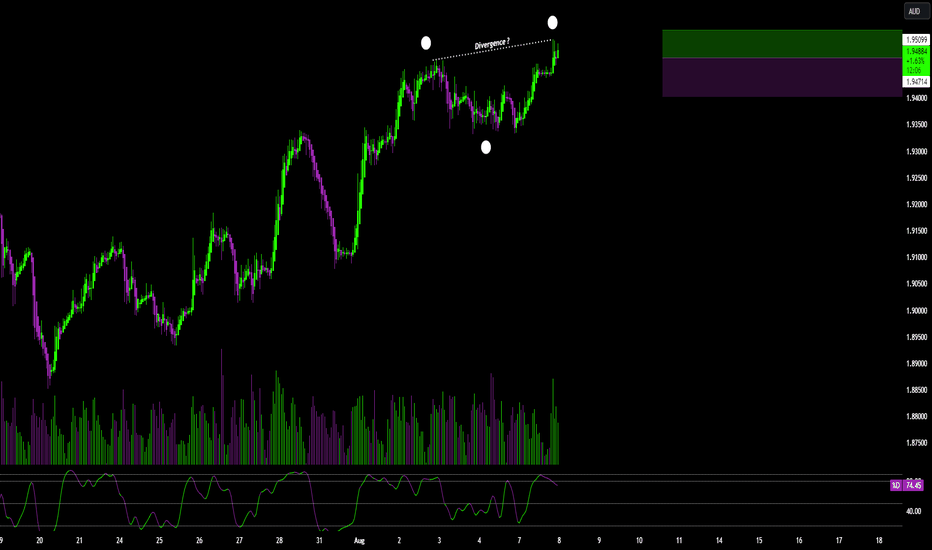Click date 26 on the time axis

tap(199, 540)
